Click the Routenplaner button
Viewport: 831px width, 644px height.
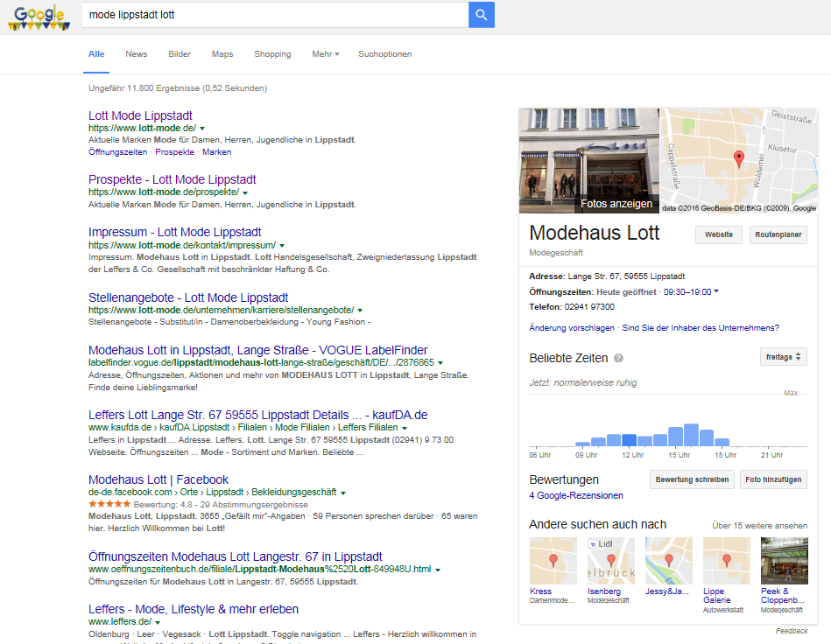click(778, 234)
